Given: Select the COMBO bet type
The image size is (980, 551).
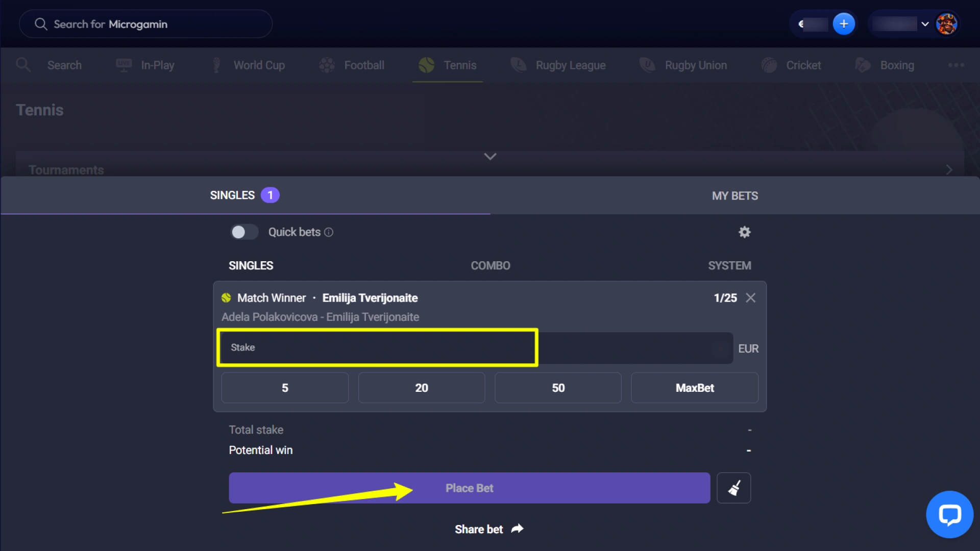Looking at the screenshot, I should tap(491, 266).
